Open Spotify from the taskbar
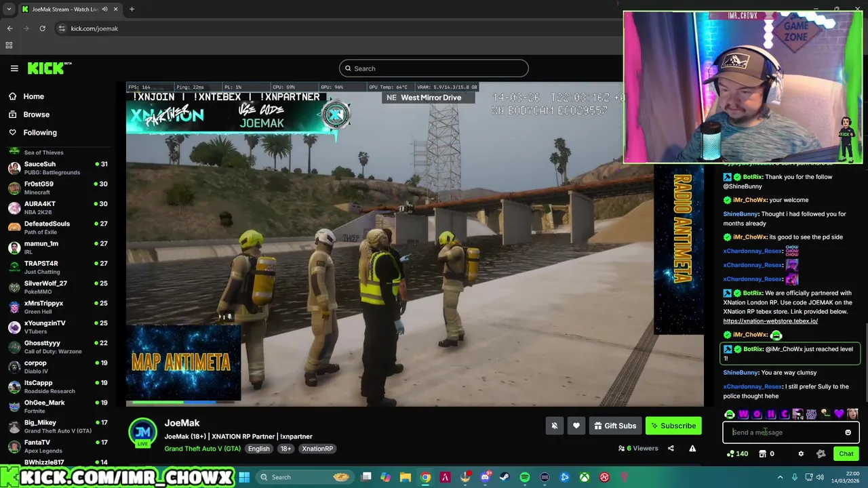Image resolution: width=868 pixels, height=488 pixels. click(525, 477)
